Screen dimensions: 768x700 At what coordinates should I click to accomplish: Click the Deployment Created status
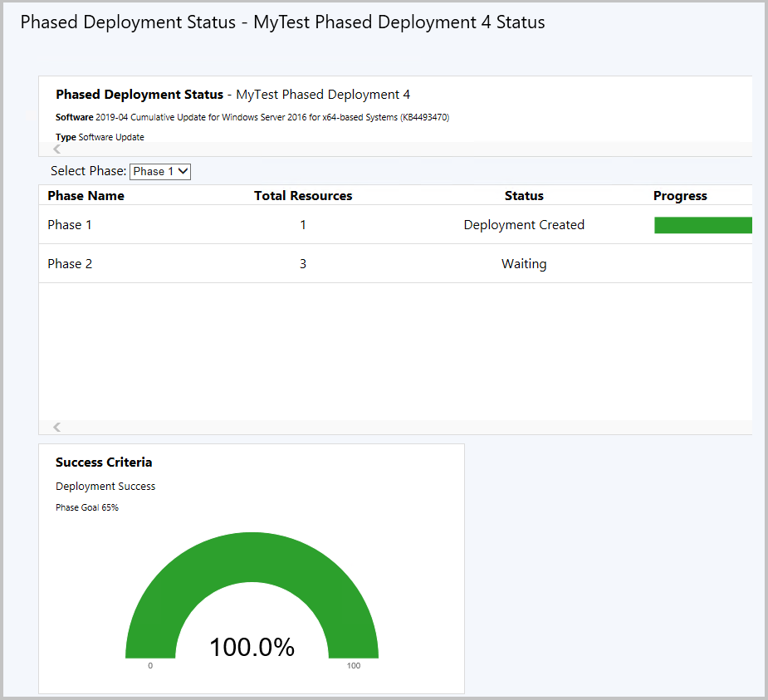[x=524, y=225]
